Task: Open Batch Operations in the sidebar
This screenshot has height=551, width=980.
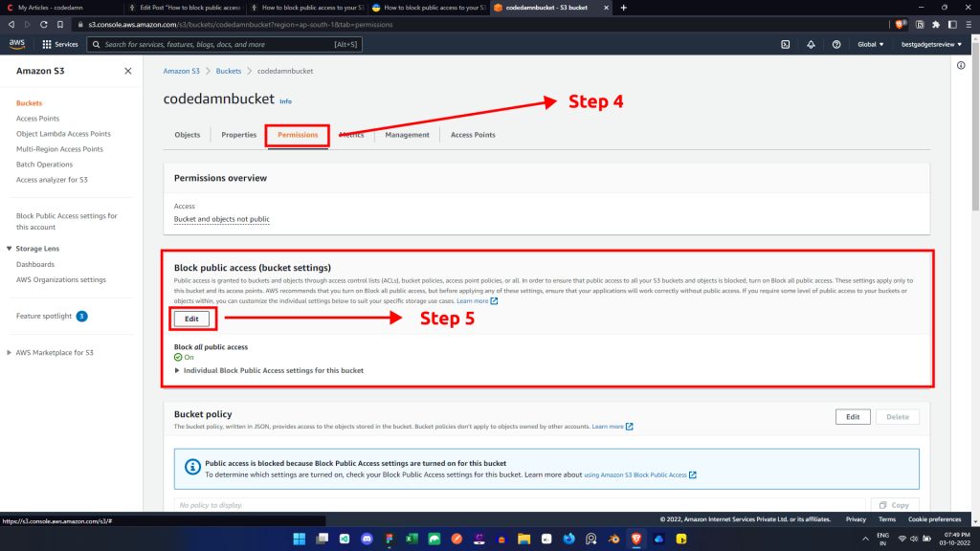Action: pos(44,165)
